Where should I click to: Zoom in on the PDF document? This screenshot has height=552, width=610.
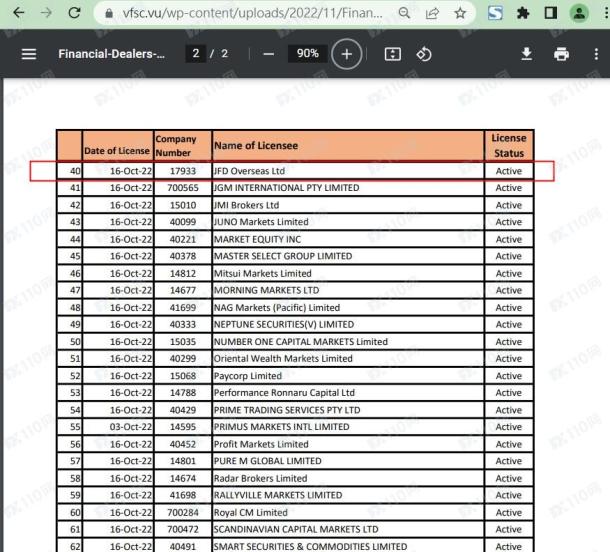(x=347, y=54)
